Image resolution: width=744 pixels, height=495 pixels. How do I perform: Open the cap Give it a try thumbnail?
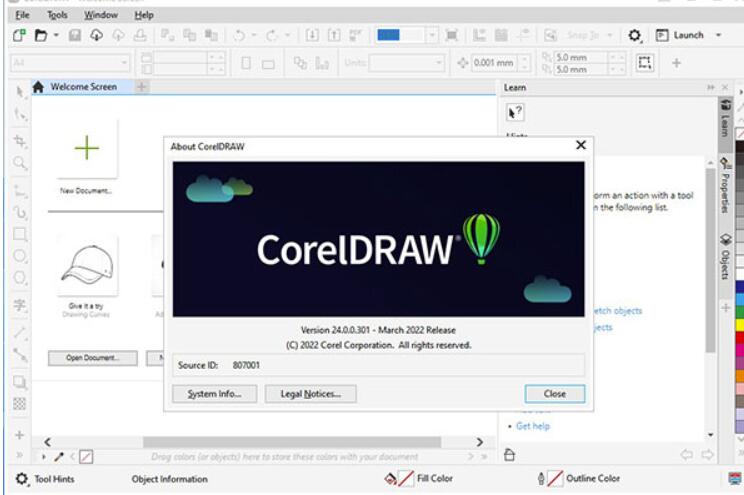click(x=87, y=266)
